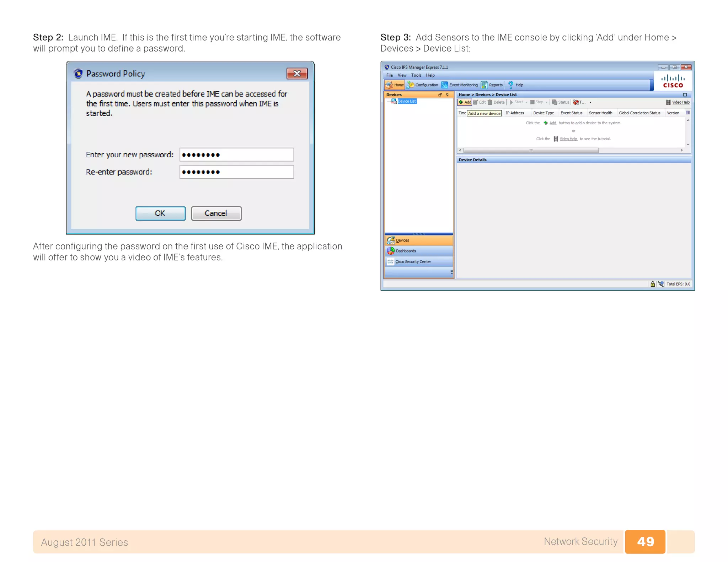This screenshot has width=728, height=562.
Task: Open the T... tools dropdown arrow
Action: coord(590,102)
